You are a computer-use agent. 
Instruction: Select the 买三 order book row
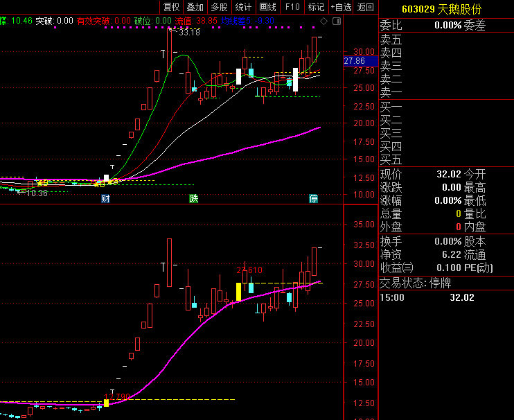click(x=446, y=134)
